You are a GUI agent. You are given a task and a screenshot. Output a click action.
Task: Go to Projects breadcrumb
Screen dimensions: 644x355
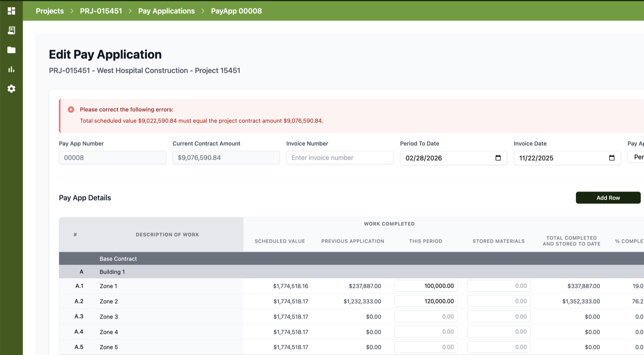pyautogui.click(x=50, y=11)
